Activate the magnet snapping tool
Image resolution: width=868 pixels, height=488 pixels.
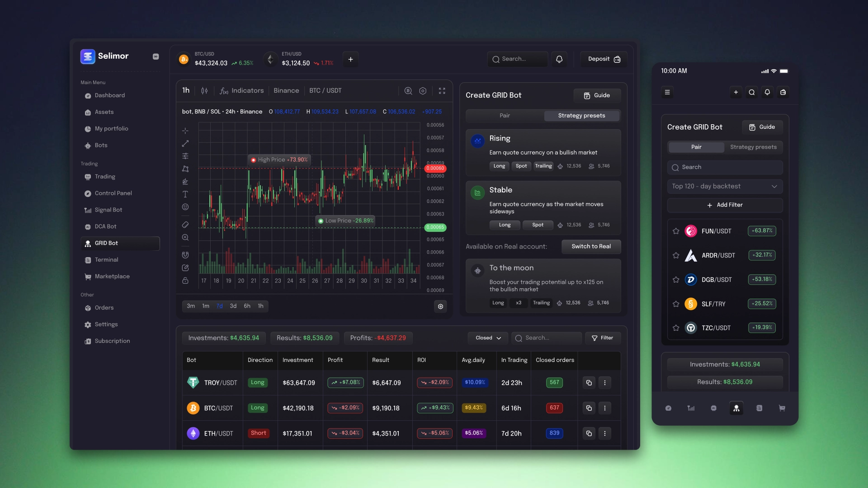pyautogui.click(x=185, y=254)
